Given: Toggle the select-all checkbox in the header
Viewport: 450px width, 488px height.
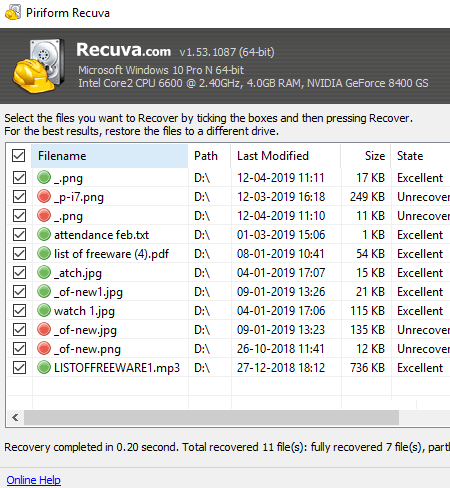Looking at the screenshot, I should click(x=19, y=155).
